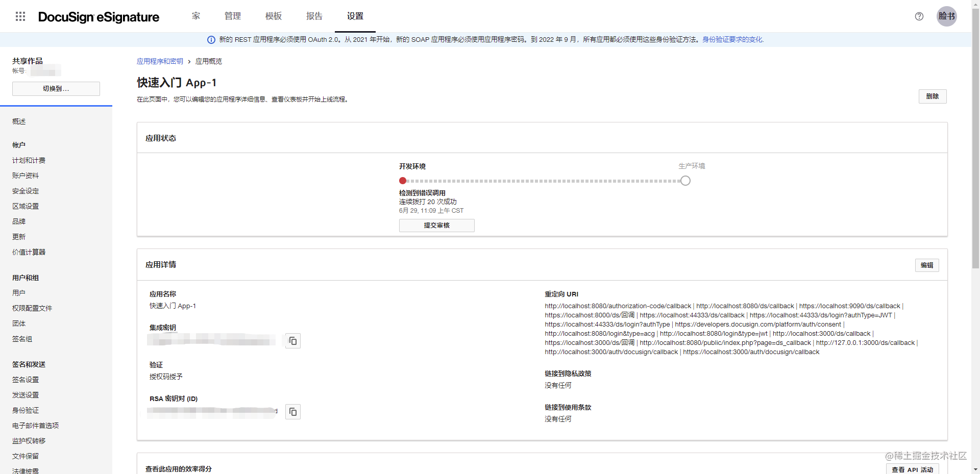
Task: Copy the 集成密钥 using its copy icon
Action: tap(292, 340)
